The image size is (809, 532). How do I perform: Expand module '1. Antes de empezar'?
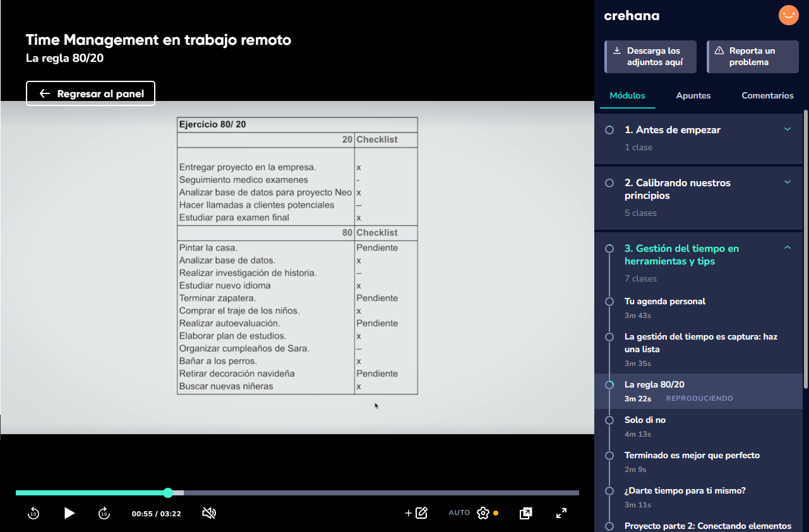pos(787,127)
